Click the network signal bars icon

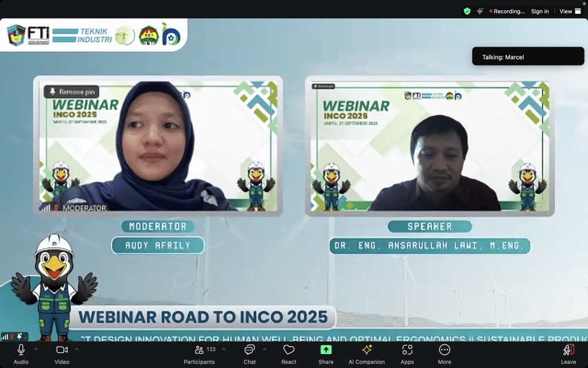click(x=5, y=336)
